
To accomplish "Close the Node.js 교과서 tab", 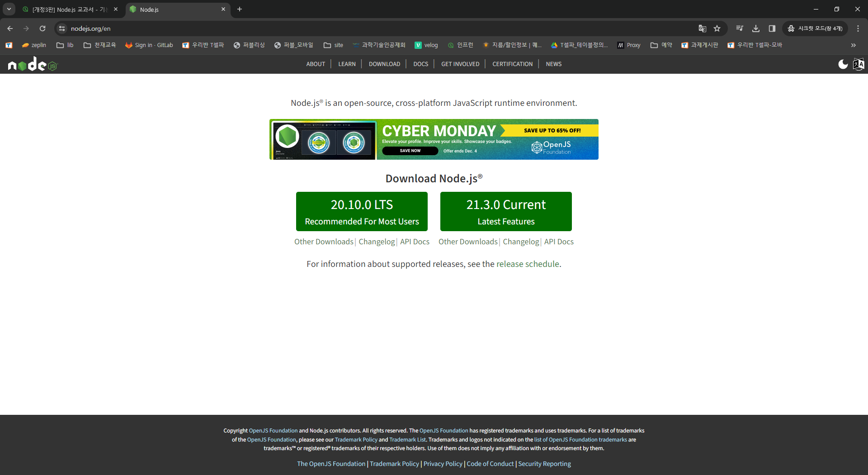I will [x=116, y=9].
